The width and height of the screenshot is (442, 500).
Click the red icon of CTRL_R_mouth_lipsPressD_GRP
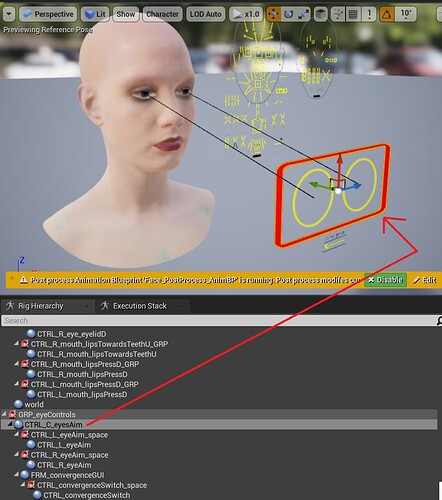[25, 364]
